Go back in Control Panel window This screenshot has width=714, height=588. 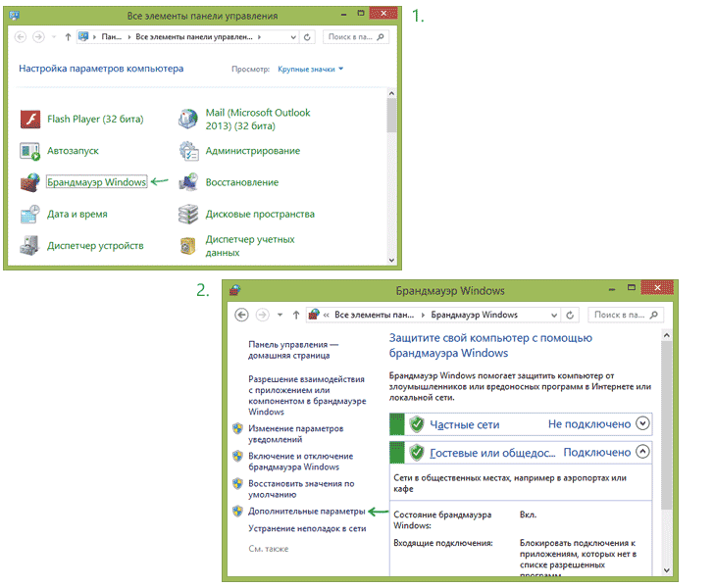click(21, 37)
